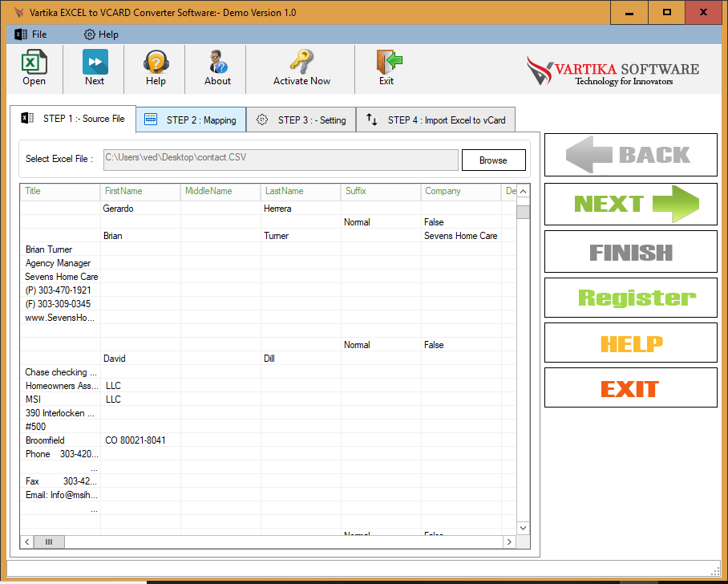Click the Activate Now key icon
This screenshot has height=584, width=728.
301,68
